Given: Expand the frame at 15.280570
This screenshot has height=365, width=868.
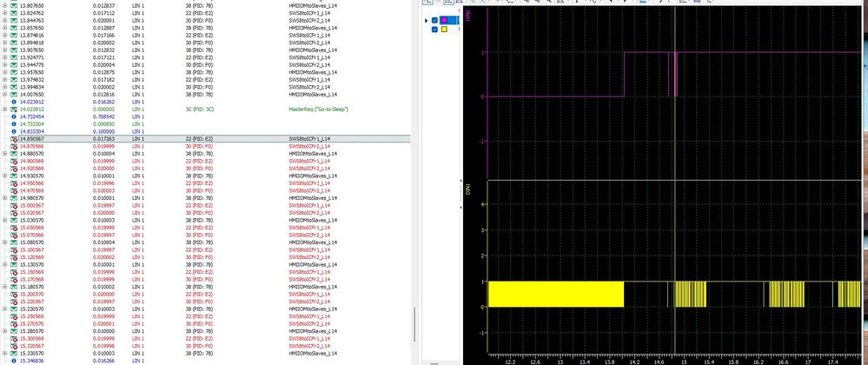Looking at the screenshot, I should tap(5, 330).
